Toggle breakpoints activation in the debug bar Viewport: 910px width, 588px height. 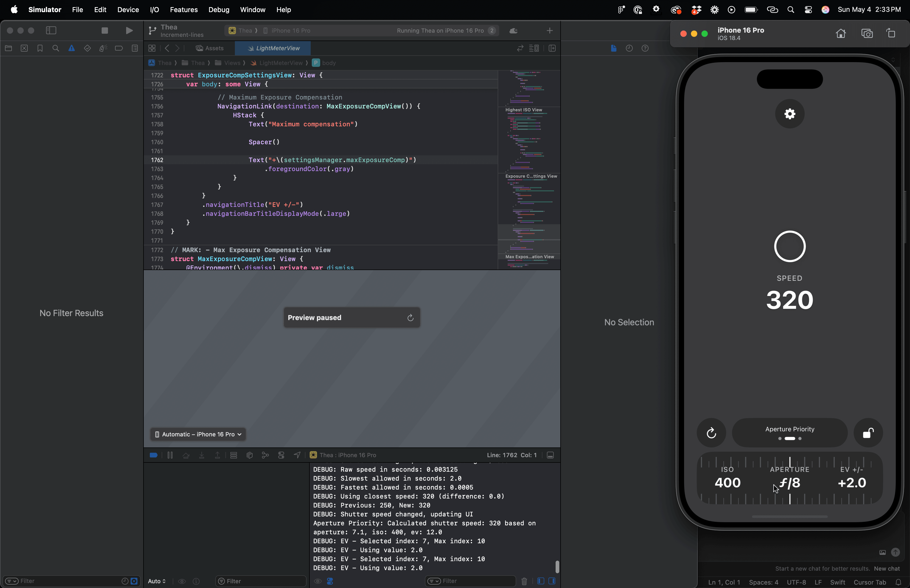pos(154,455)
